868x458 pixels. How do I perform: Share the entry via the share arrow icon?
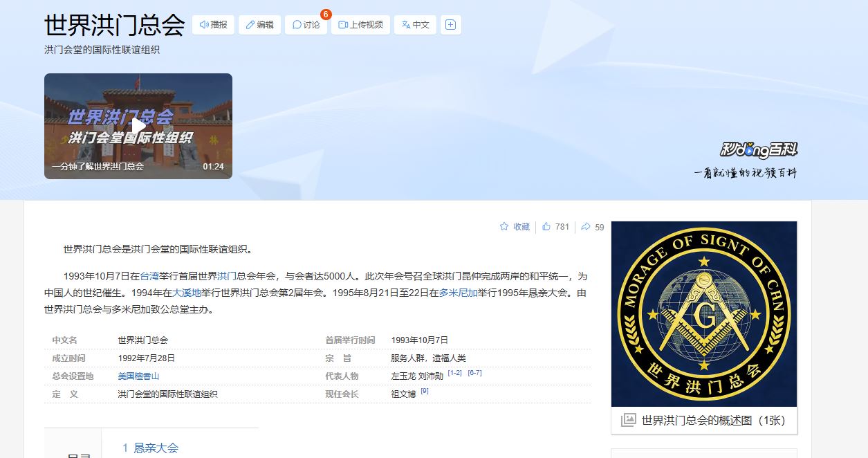[585, 226]
